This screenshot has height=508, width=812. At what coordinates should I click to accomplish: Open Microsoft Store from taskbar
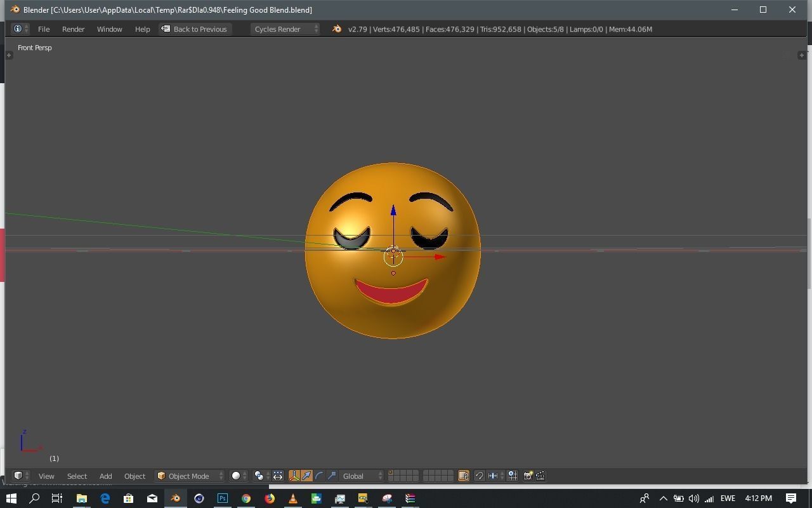128,498
